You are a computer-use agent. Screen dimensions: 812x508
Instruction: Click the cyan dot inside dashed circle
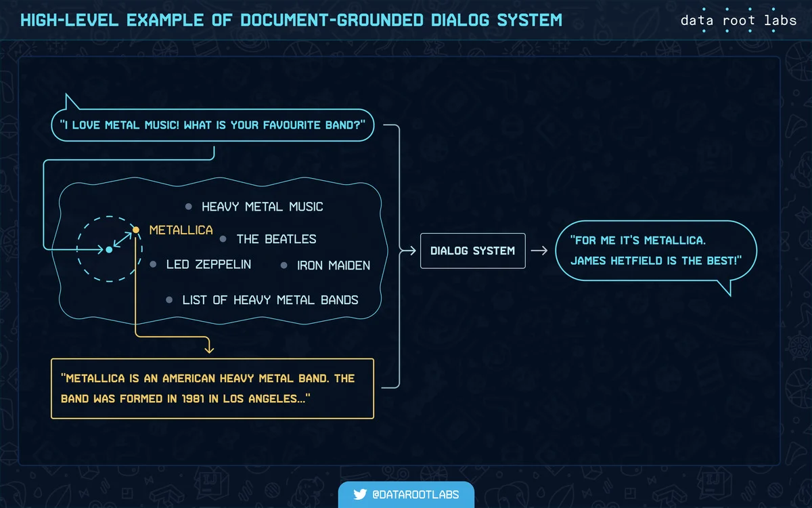coord(109,250)
